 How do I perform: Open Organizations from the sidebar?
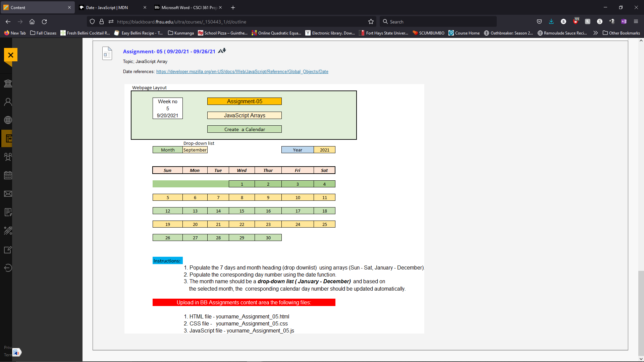[x=8, y=157]
